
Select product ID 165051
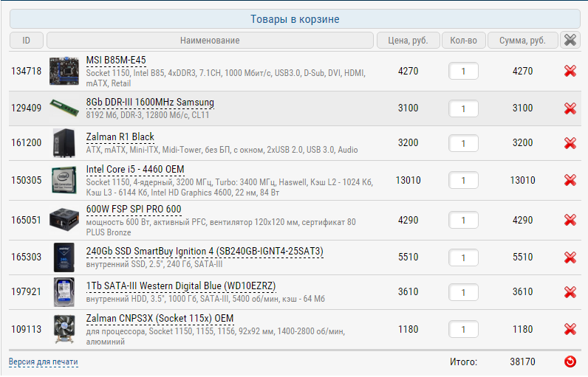pos(27,220)
